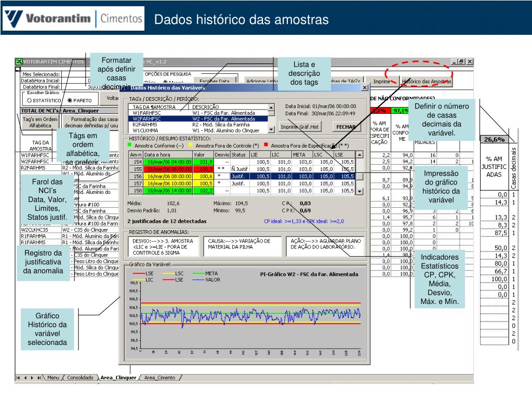Click the DESVIO anomaly text box

164,247
